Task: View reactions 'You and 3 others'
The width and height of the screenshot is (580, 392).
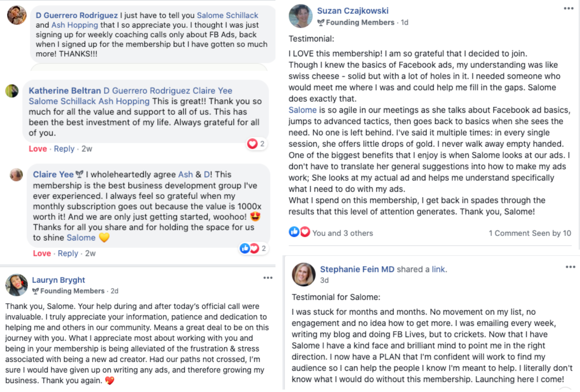Action: pyautogui.click(x=342, y=233)
